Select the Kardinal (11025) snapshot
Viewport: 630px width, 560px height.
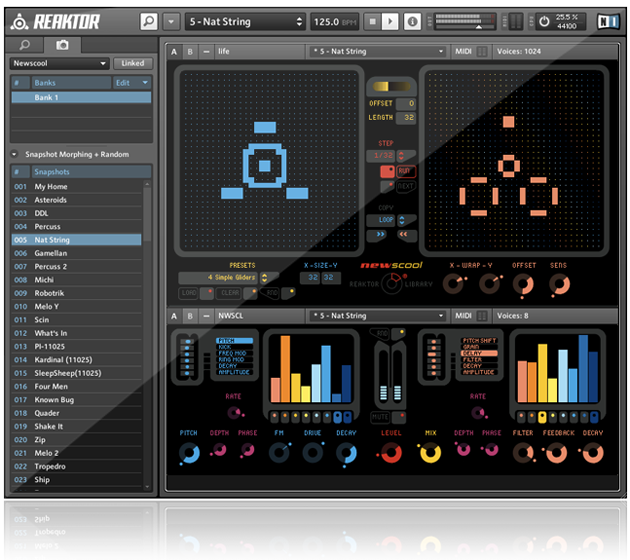tap(76, 360)
